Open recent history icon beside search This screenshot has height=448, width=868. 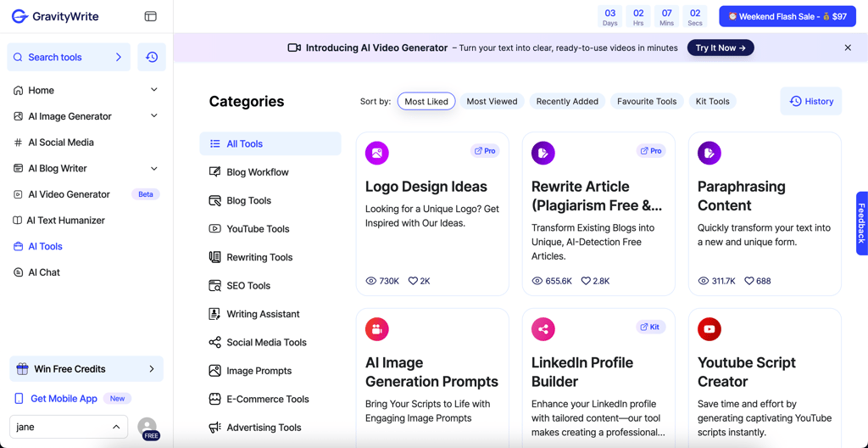pos(152,57)
